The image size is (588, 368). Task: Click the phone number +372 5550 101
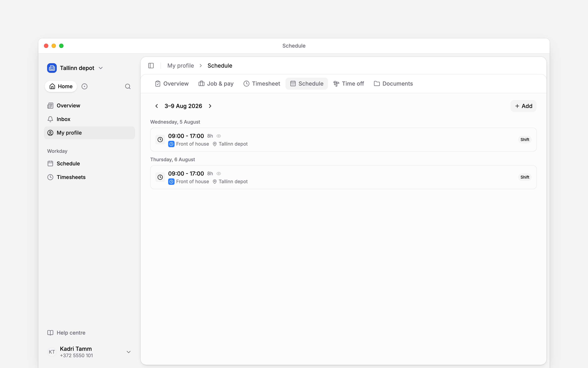point(76,356)
